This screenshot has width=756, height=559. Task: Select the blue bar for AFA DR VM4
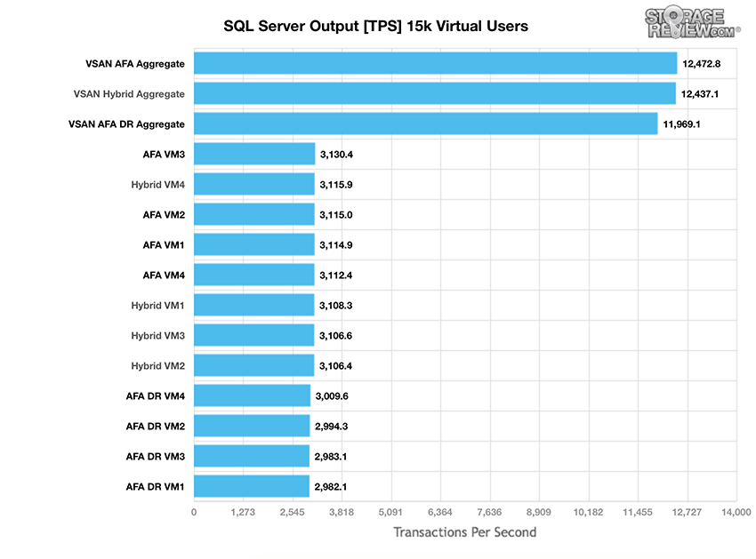pos(253,395)
